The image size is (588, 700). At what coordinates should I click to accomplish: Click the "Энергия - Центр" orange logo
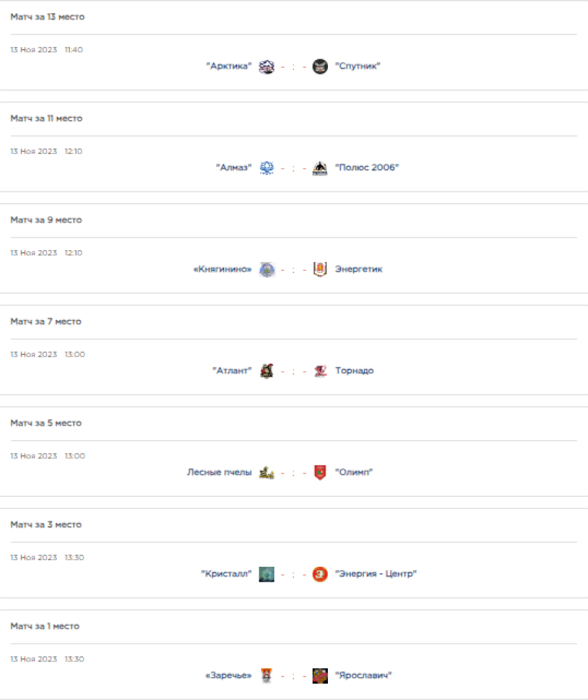[320, 574]
